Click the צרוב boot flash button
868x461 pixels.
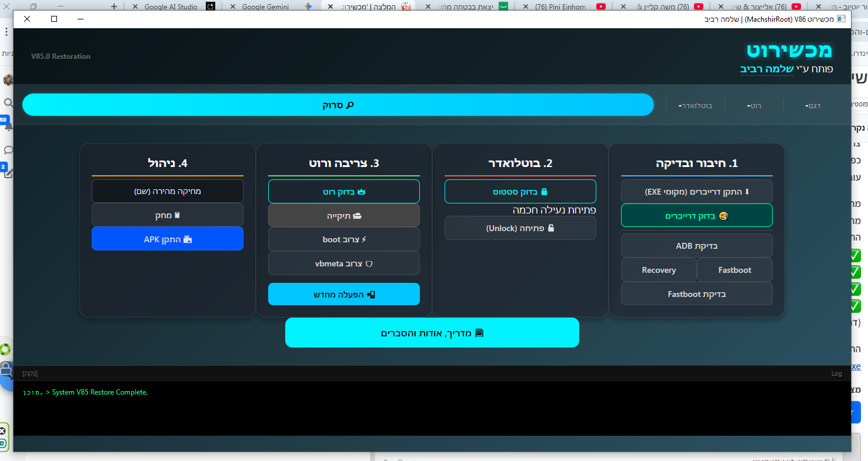point(343,240)
